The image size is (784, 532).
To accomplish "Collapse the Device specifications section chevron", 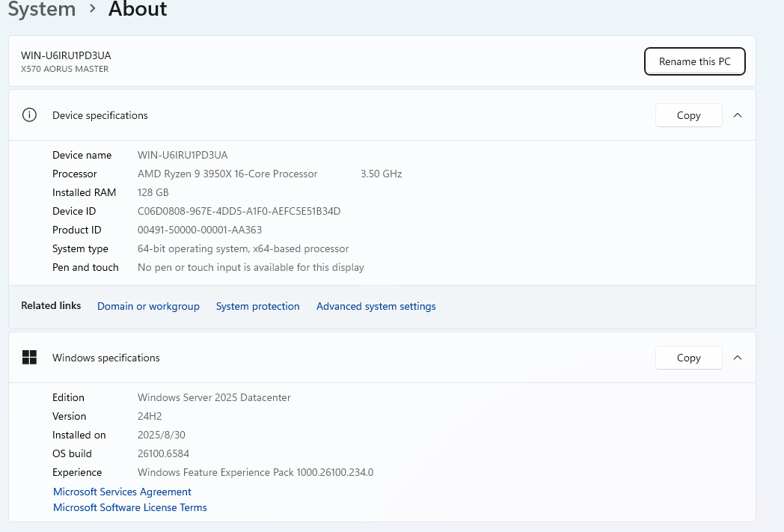I will pyautogui.click(x=738, y=115).
